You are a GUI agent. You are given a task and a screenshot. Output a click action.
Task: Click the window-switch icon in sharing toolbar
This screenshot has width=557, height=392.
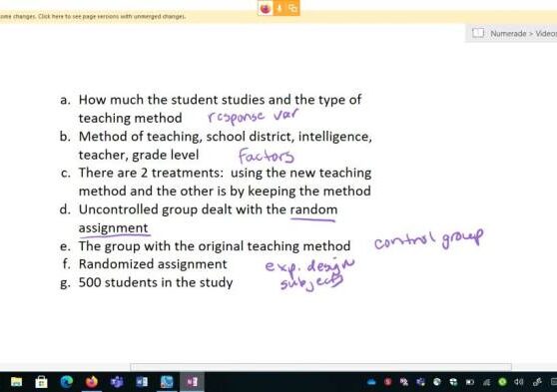[x=292, y=8]
